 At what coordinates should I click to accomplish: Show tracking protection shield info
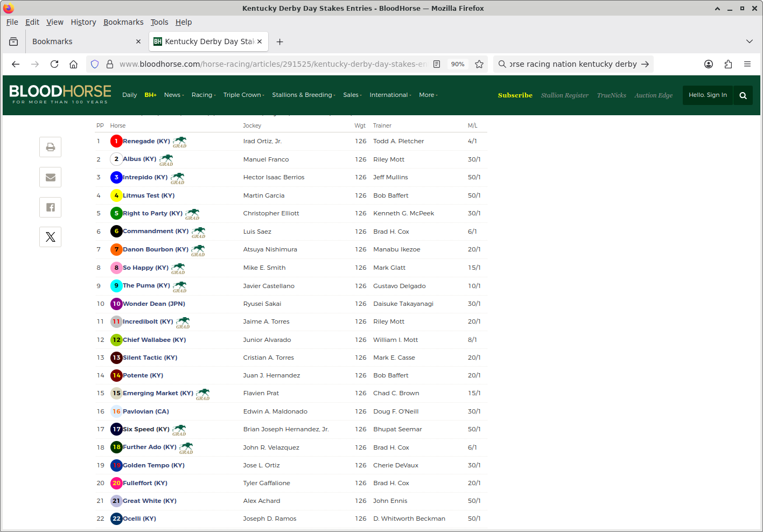pos(95,64)
